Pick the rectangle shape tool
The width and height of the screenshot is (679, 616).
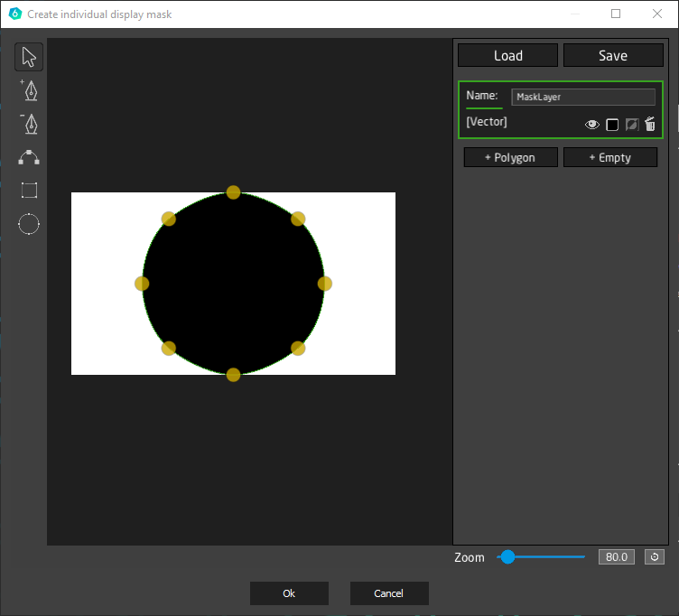pos(29,191)
